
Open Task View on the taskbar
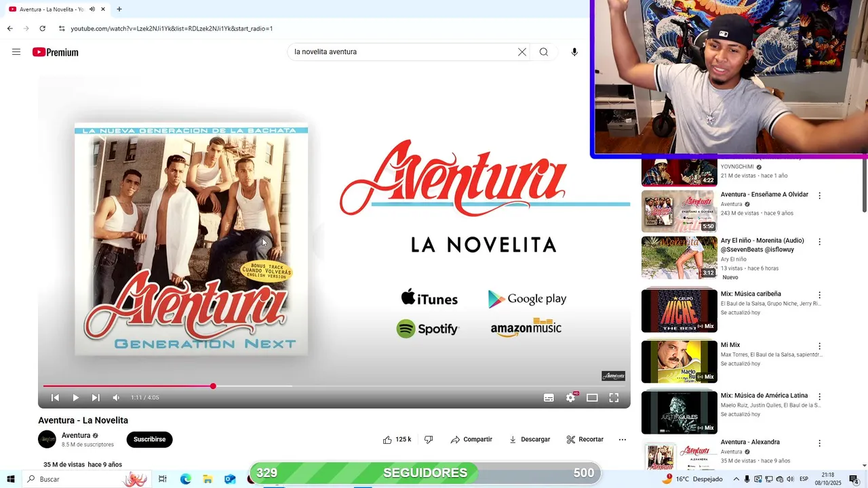(x=163, y=479)
